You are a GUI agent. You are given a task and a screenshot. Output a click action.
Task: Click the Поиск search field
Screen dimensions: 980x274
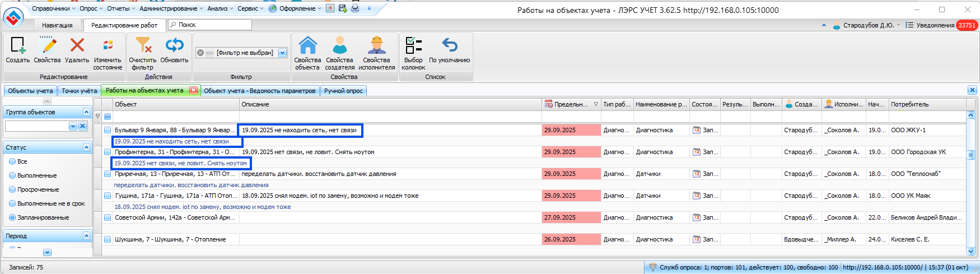click(x=213, y=25)
